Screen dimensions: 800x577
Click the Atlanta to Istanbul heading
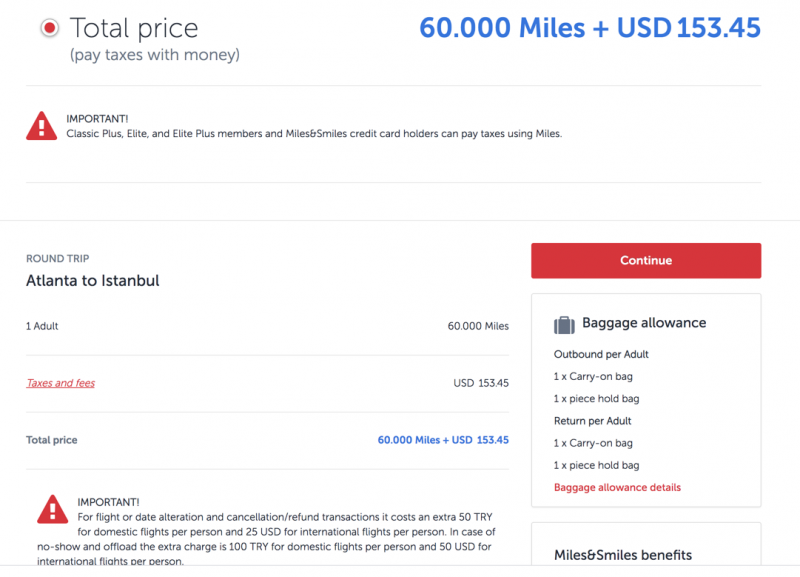pos(93,281)
